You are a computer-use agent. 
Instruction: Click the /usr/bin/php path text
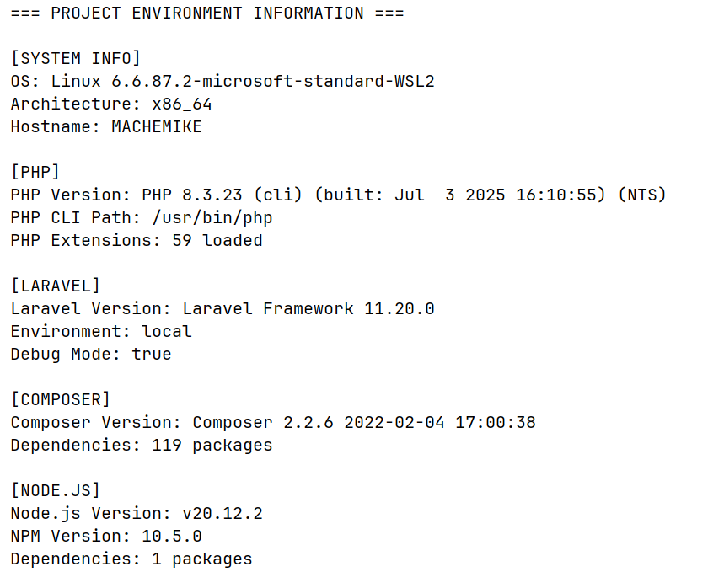pyautogui.click(x=212, y=217)
